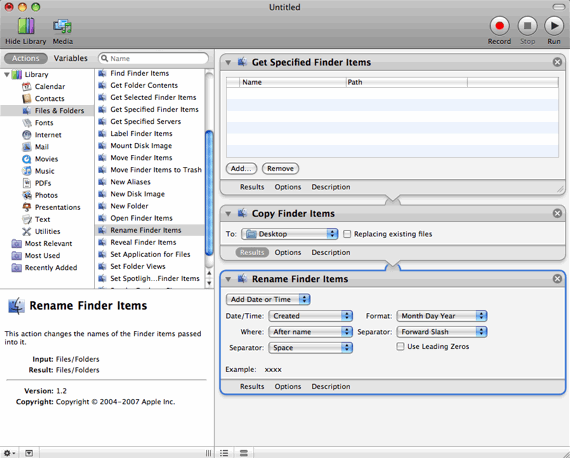Screen dimensions: 570x458
Task: Open the Date/Time Created dropdown
Action: click(x=310, y=316)
